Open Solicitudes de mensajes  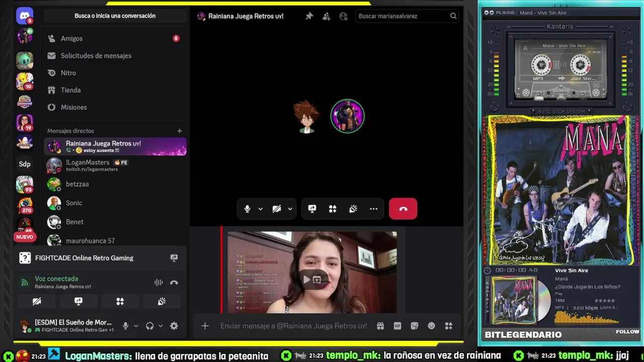click(115, 56)
